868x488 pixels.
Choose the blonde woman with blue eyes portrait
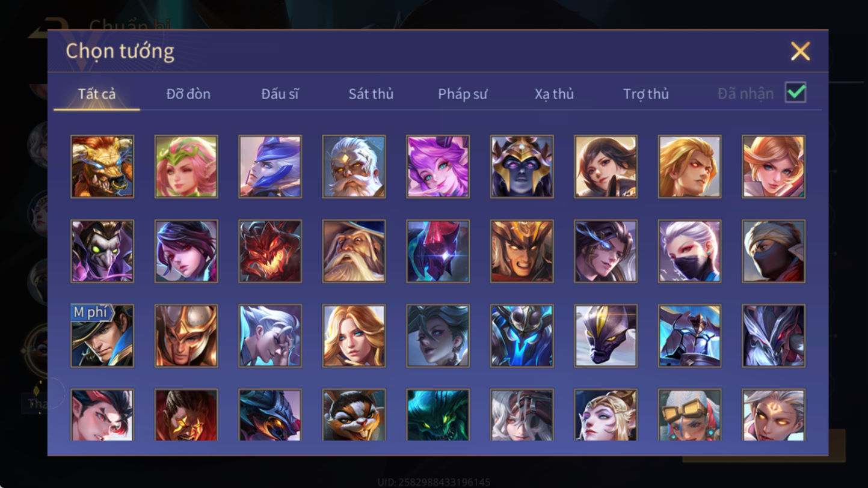pyautogui.click(x=354, y=335)
